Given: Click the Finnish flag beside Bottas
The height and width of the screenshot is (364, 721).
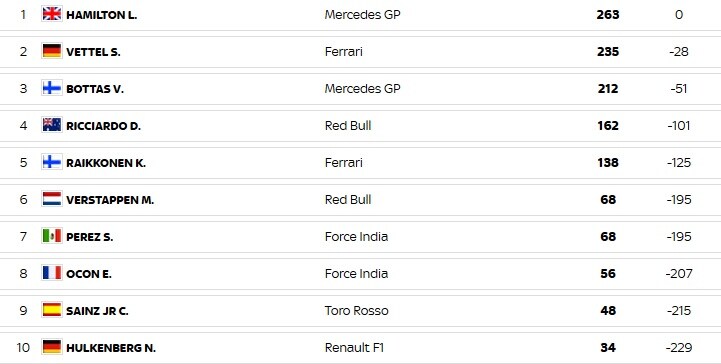Looking at the screenshot, I should pyautogui.click(x=52, y=88).
